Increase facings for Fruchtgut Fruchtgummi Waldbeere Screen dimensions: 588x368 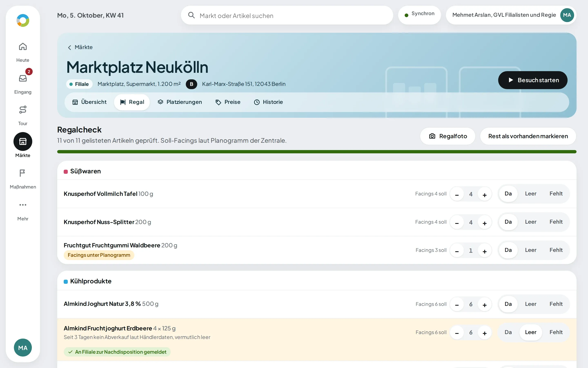(x=484, y=250)
